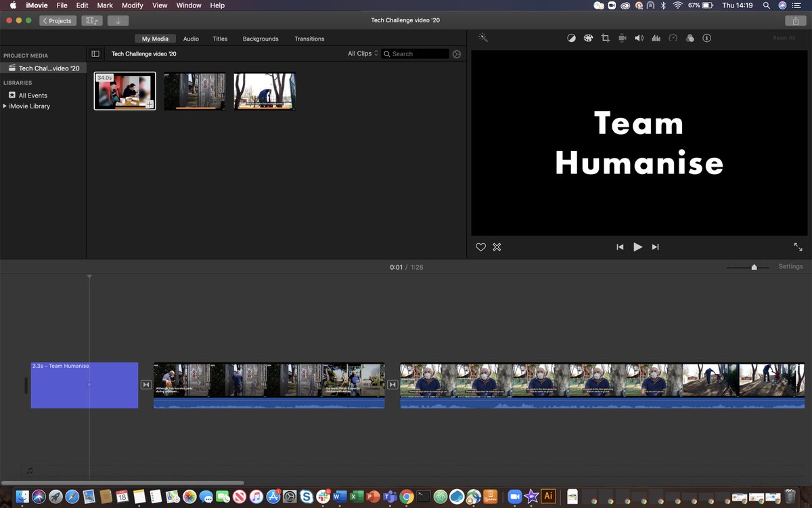Open Spotlight search in menu bar
The image size is (812, 508).
pos(767,5)
